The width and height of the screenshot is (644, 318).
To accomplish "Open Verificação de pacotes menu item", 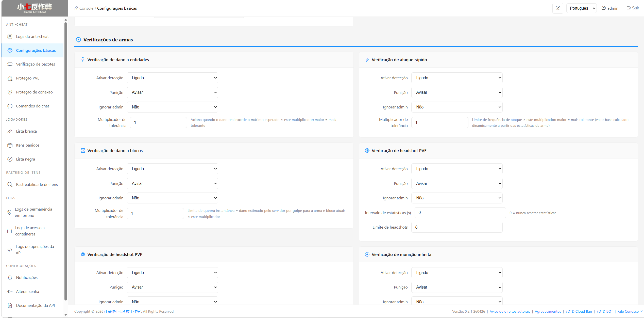I will click(35, 64).
